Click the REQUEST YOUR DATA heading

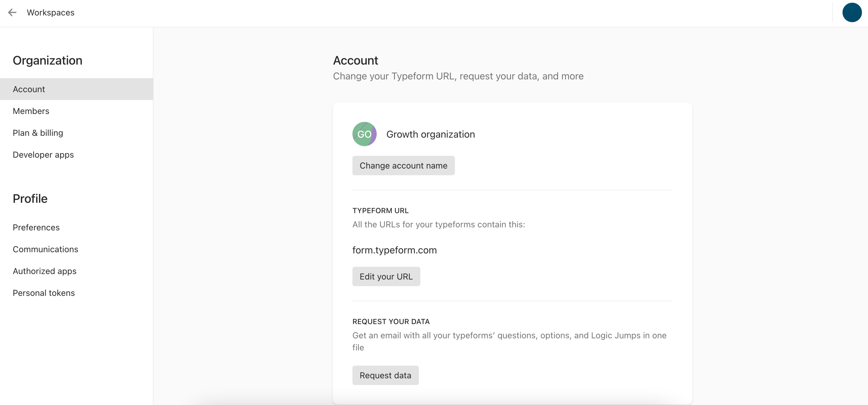[x=391, y=322]
